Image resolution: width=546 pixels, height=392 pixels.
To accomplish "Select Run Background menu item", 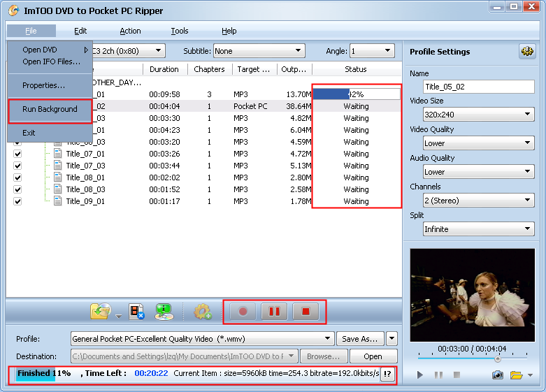I will (50, 109).
